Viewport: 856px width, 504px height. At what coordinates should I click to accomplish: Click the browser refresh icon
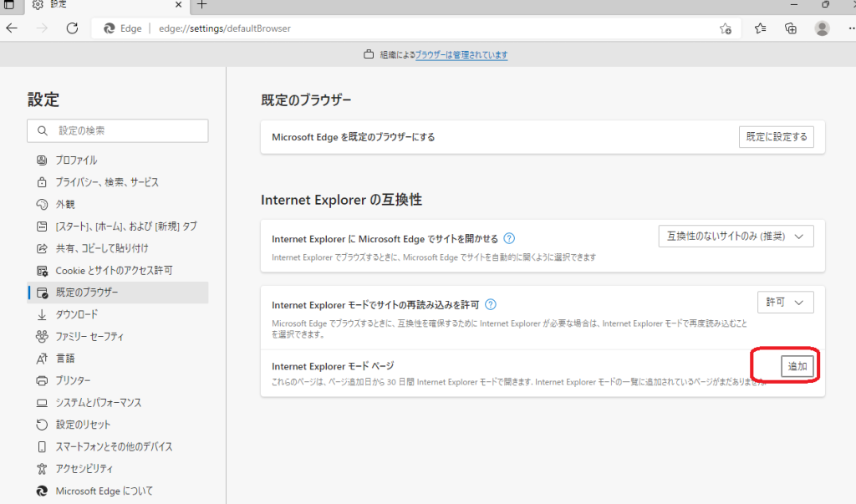72,28
